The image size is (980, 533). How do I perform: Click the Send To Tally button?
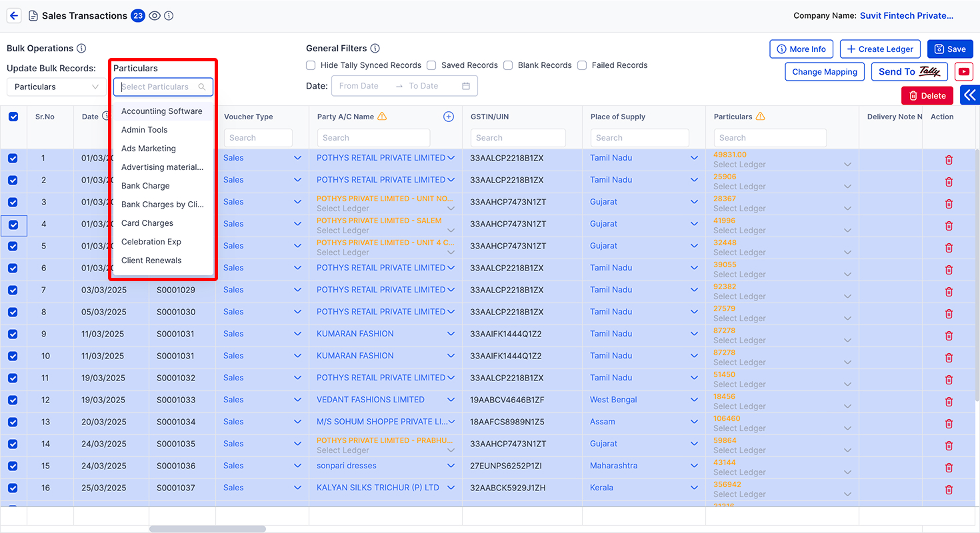tap(909, 72)
